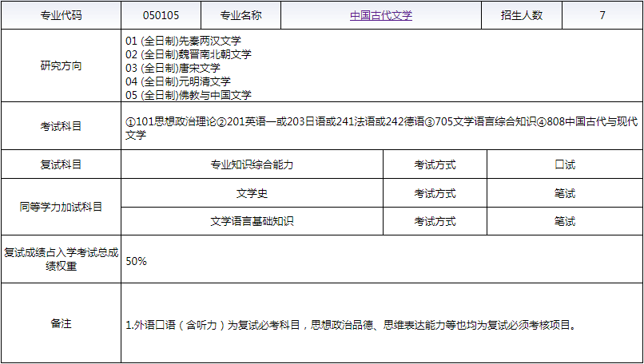The width and height of the screenshot is (644, 364).
Task: Select the enrollment number 7 cell
Action: point(602,15)
